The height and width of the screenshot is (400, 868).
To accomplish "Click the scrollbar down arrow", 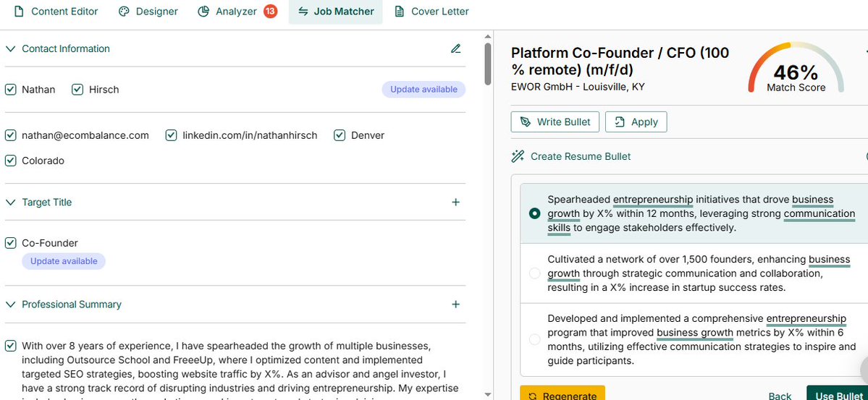I will coord(488,394).
